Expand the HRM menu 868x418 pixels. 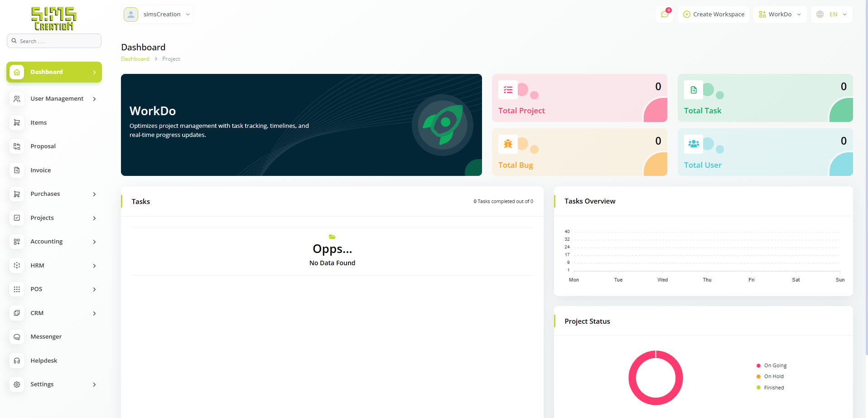pyautogui.click(x=54, y=266)
